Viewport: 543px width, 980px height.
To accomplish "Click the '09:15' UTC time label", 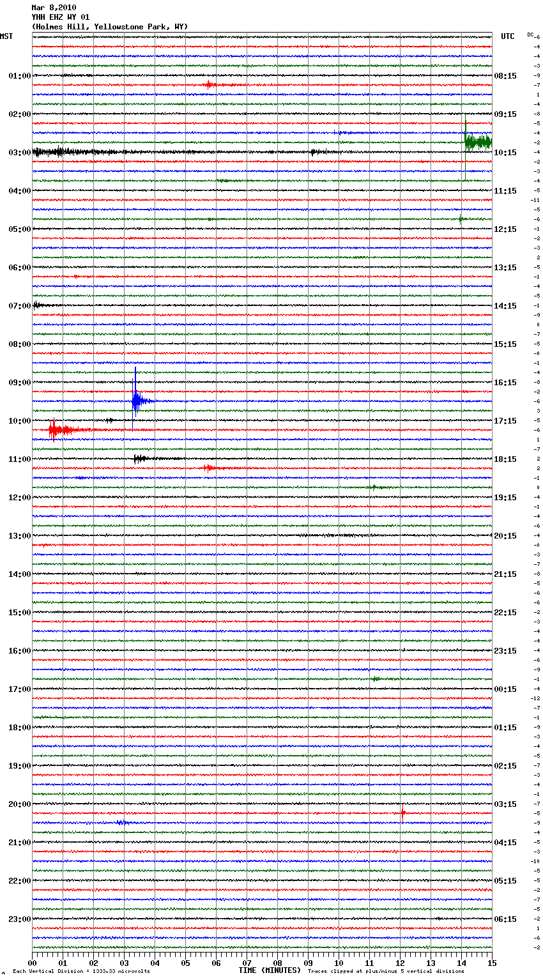I will [505, 114].
